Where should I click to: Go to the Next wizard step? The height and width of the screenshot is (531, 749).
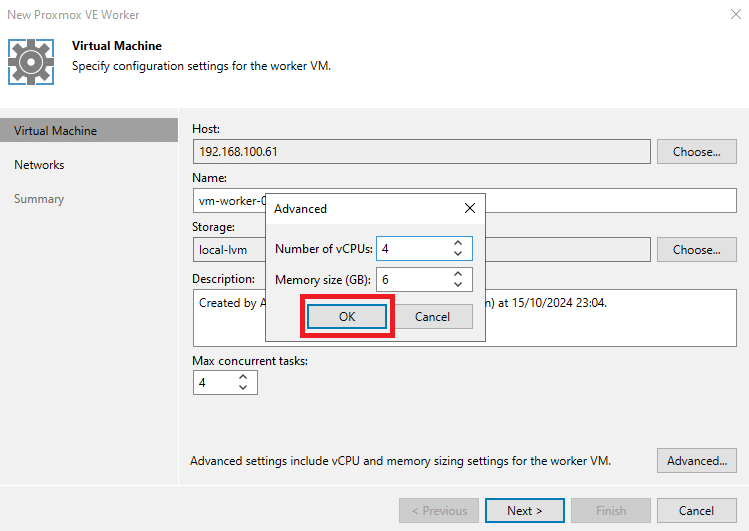524,510
